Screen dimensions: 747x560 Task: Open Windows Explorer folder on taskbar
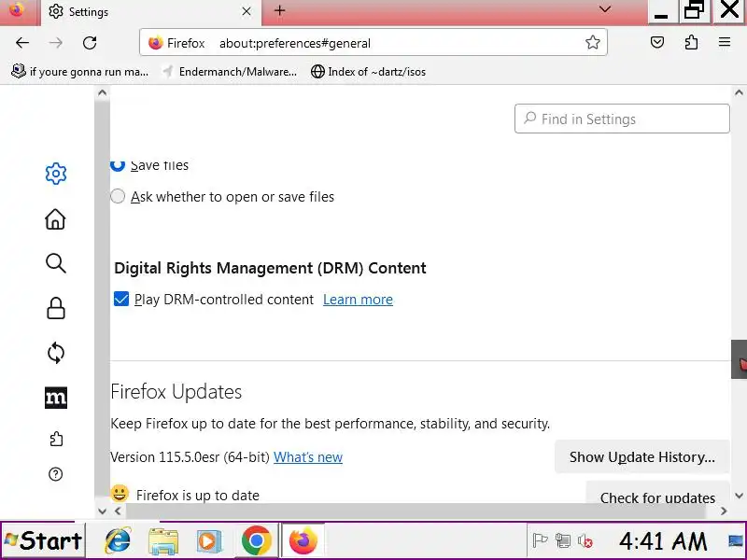coord(163,541)
